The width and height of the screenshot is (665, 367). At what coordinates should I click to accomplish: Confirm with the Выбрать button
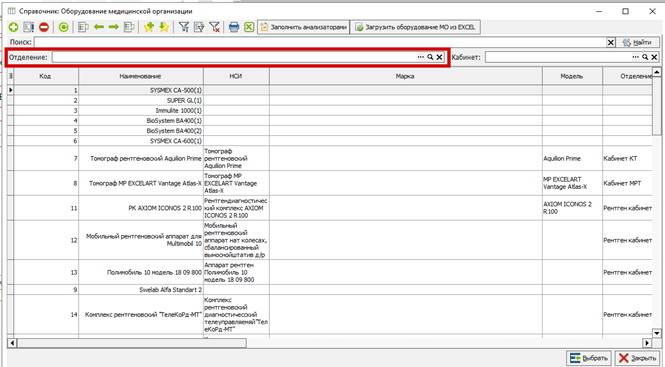pyautogui.click(x=589, y=358)
